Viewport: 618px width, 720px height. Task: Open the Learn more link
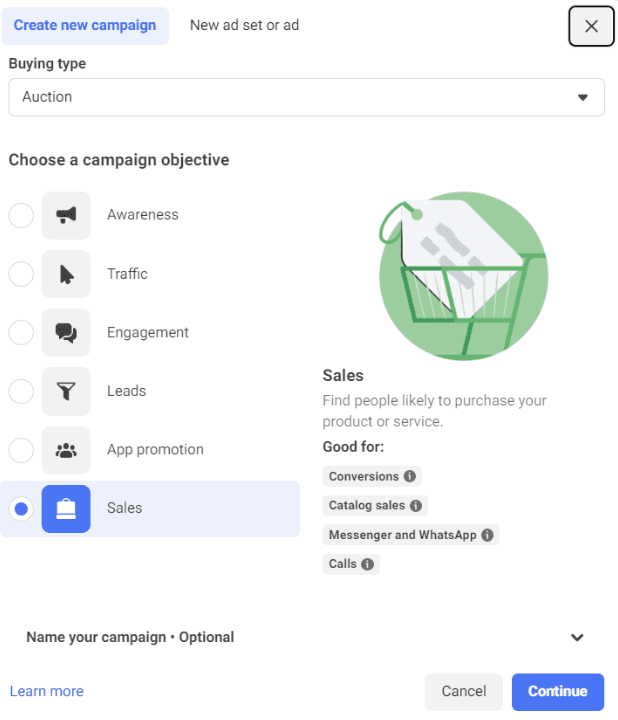47,691
